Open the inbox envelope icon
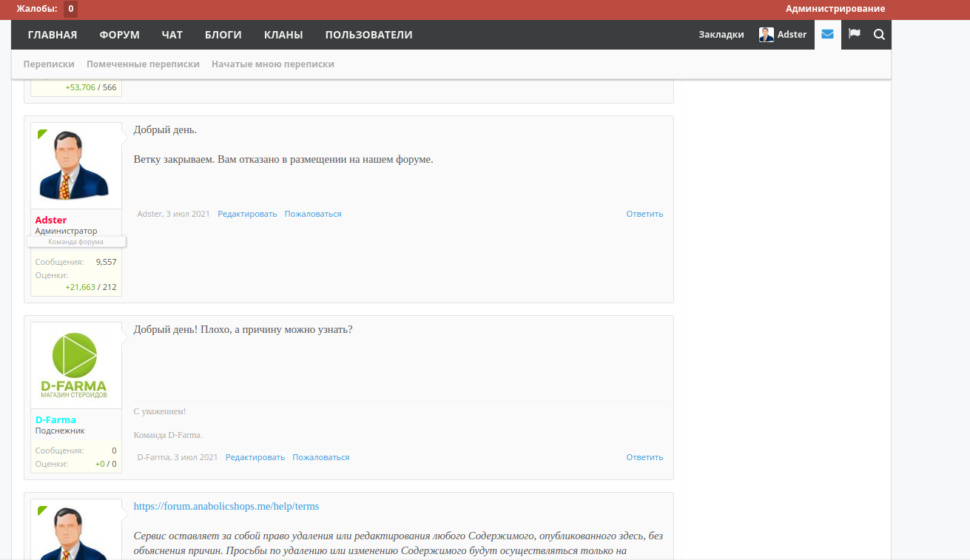970x560 pixels. (827, 34)
